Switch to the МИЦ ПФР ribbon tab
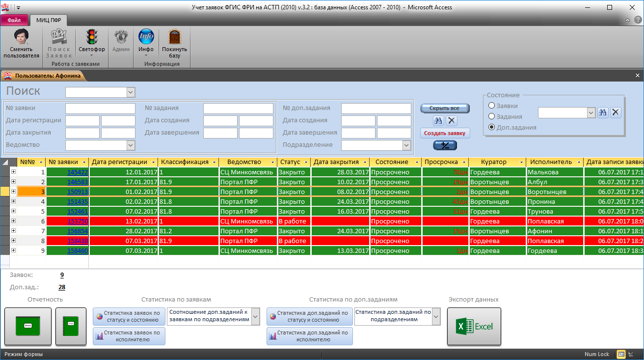The image size is (644, 360). (49, 20)
